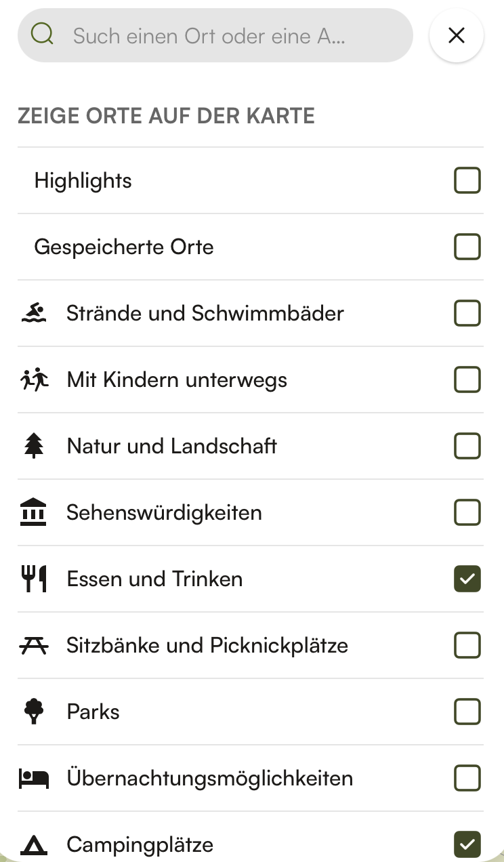Click the running children icon
This screenshot has height=862, width=504.
click(x=34, y=379)
